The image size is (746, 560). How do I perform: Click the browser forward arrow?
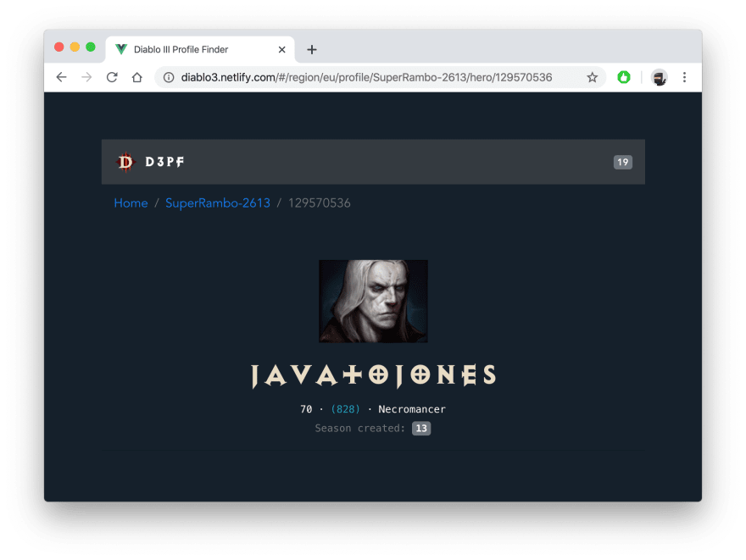pos(86,77)
